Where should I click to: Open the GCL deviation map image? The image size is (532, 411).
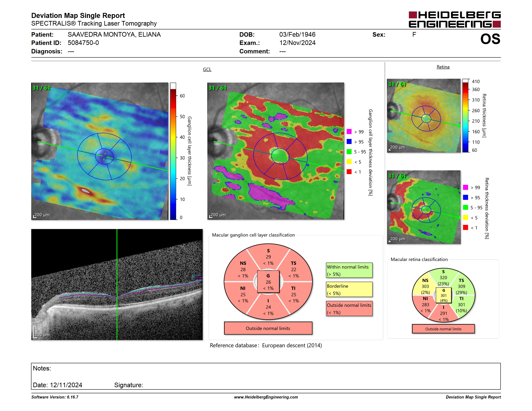[276, 151]
